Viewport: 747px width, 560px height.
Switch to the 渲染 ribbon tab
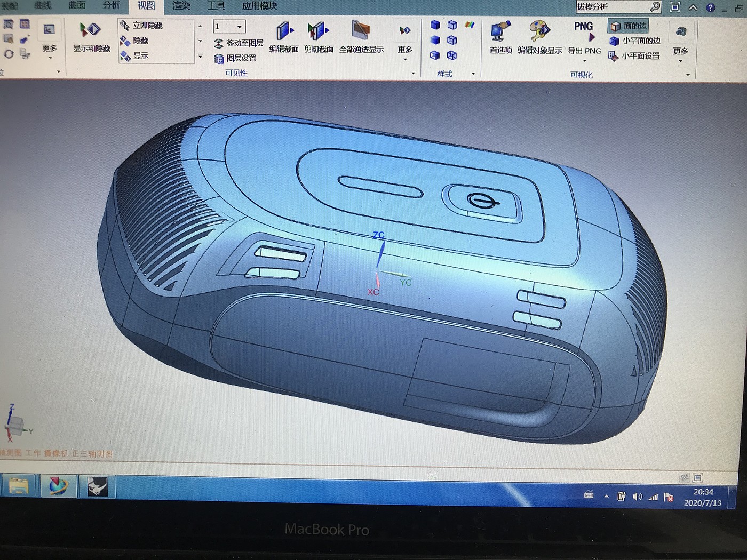(181, 6)
